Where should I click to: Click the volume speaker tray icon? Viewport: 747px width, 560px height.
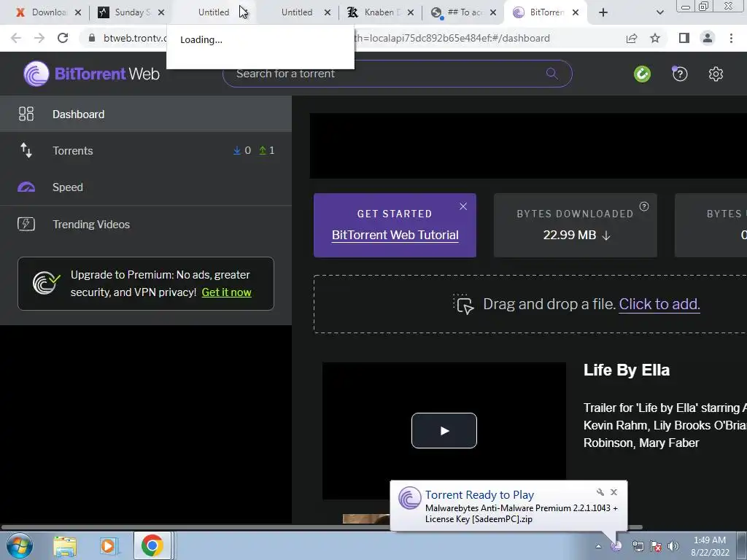click(x=673, y=546)
